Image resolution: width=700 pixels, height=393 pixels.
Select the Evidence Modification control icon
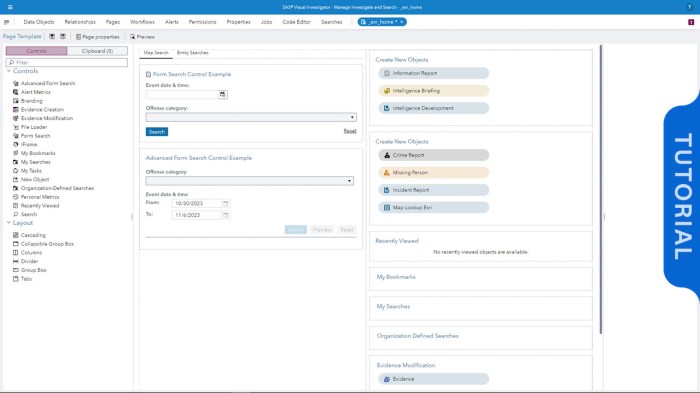pyautogui.click(x=16, y=118)
